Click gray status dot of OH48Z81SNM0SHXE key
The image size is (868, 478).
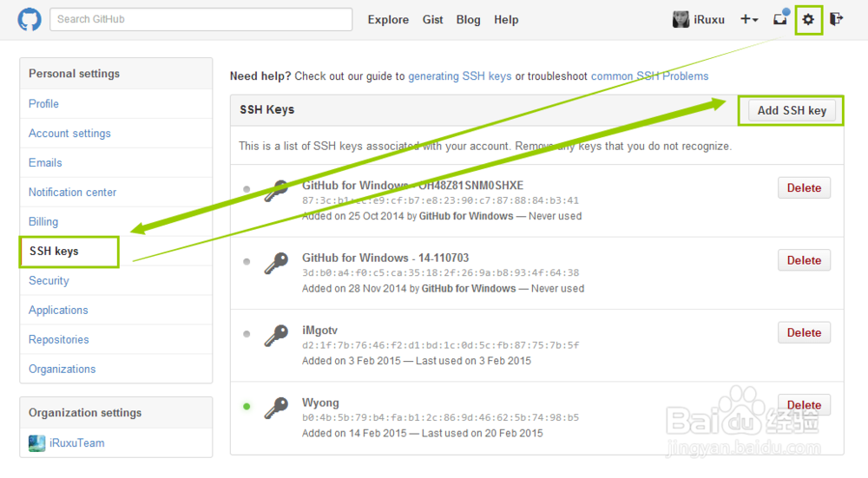tap(247, 189)
